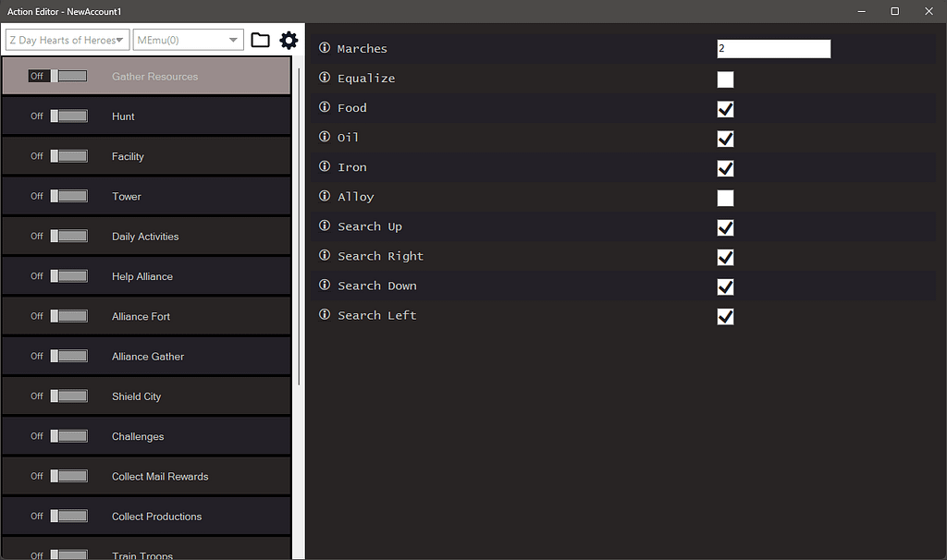Click the info icon beside Oil
The width and height of the screenshot is (947, 560).
point(323,137)
